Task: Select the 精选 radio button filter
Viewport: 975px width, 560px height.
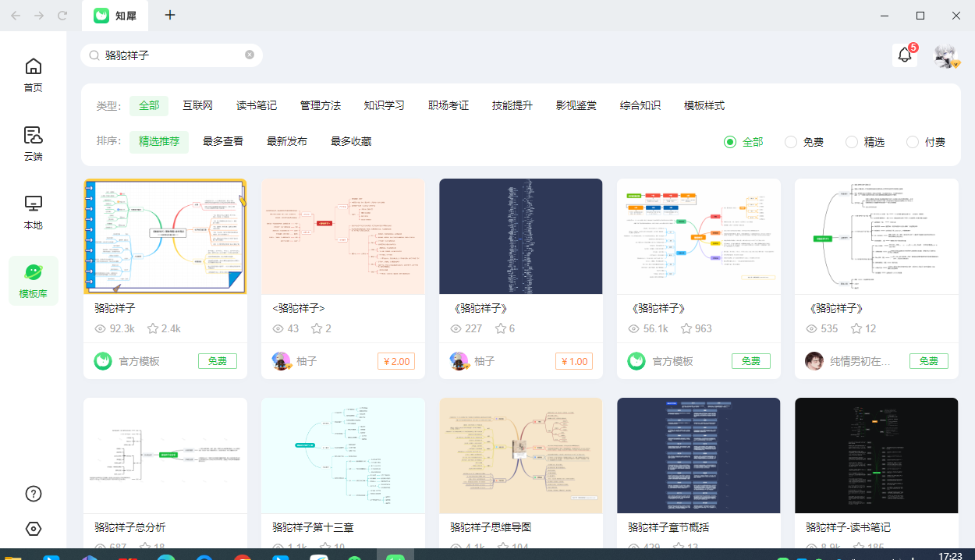Action: [852, 142]
